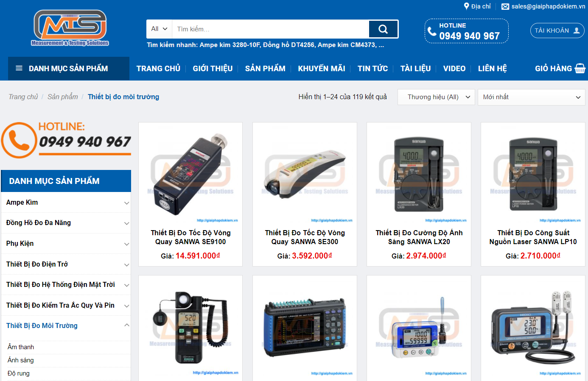The image size is (588, 381).
Task: Click the Sản phẩm breadcrumb link
Action: (x=63, y=97)
